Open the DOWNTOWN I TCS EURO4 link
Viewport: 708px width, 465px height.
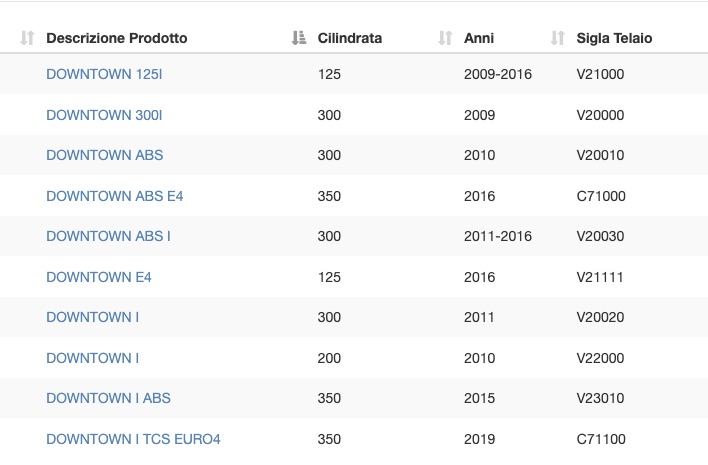click(133, 439)
